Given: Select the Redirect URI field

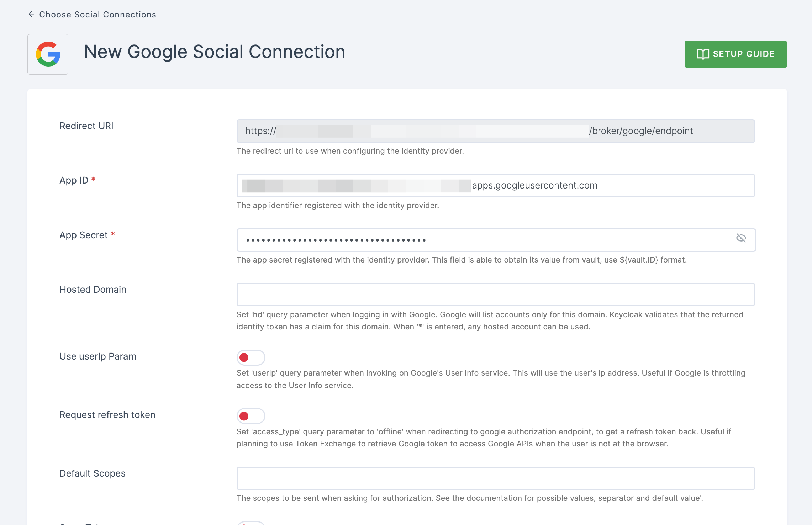Looking at the screenshot, I should (496, 131).
